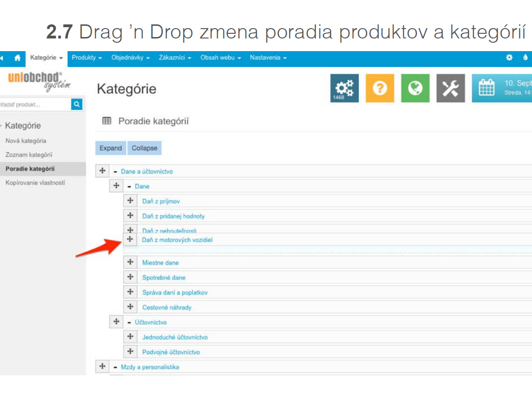The height and width of the screenshot is (395, 532).
Task: Collapse the Dane a účtovníctvo category
Action: pos(115,172)
